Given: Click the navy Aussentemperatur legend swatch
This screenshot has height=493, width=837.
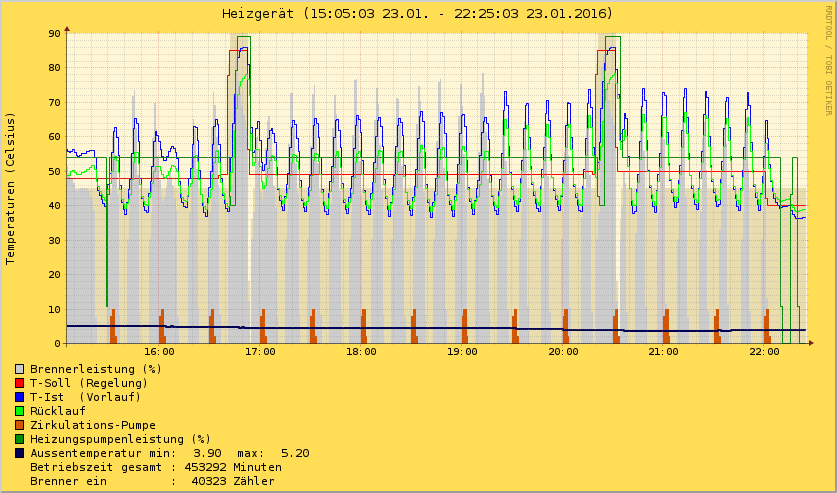Looking at the screenshot, I should click(20, 453).
